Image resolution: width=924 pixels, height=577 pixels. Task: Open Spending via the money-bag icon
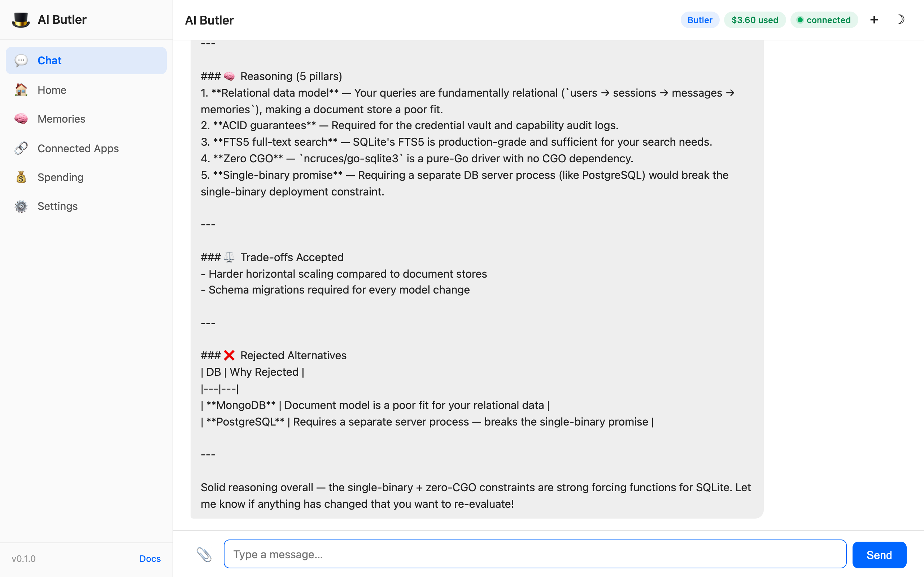21,177
